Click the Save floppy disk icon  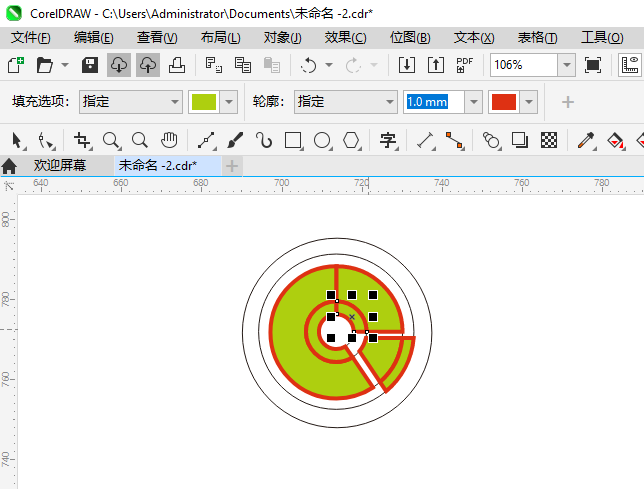click(x=90, y=65)
